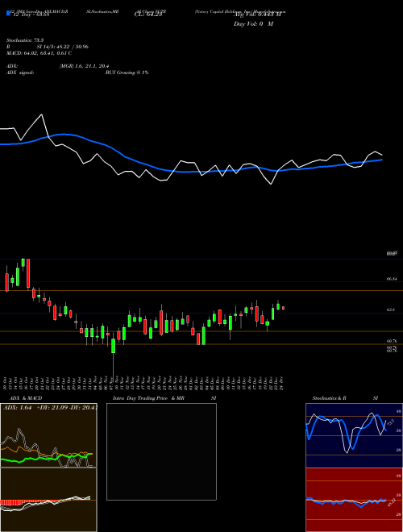The image size is (403, 532).
Task: Click the 'SI 14/3: 48.22 / 59.96' value
Action: (63, 47)
